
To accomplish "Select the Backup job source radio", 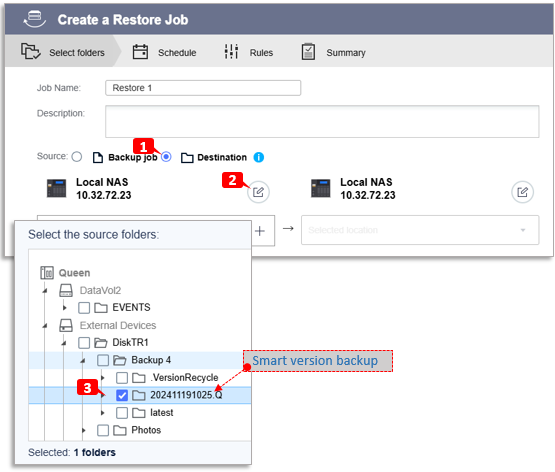I will (x=77, y=157).
